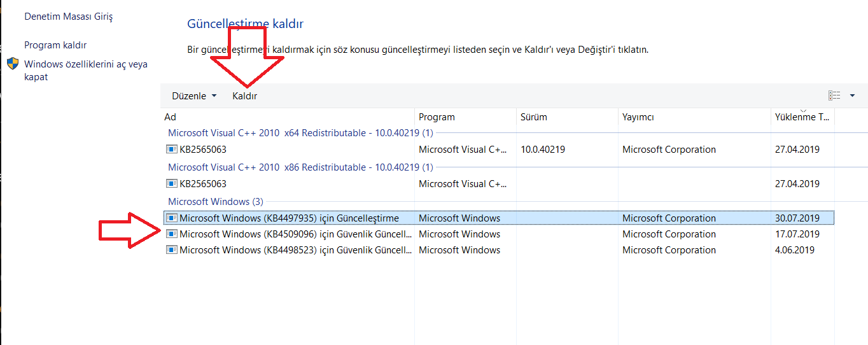This screenshot has width=868, height=345.
Task: Sort by the Ad column header
Action: [288, 117]
